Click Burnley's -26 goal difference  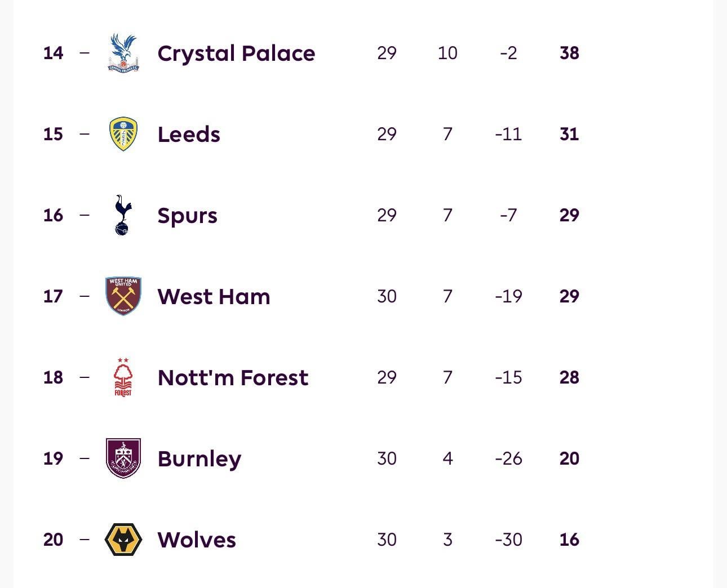click(x=508, y=458)
